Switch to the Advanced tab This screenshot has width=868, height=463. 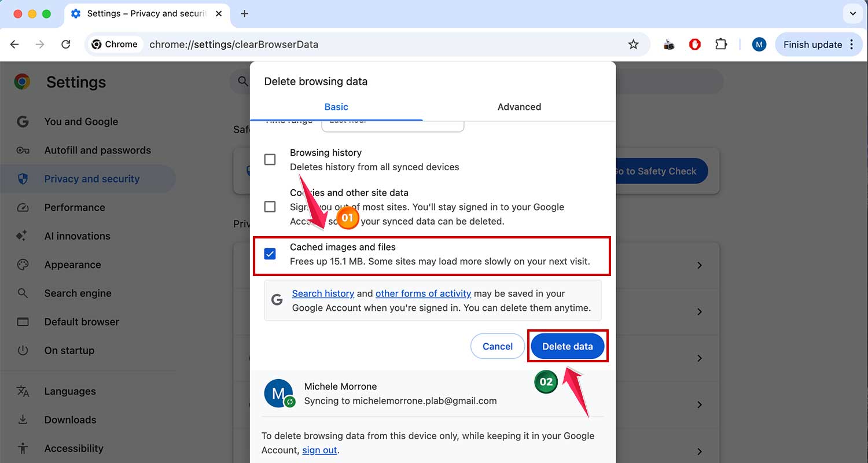tap(518, 106)
